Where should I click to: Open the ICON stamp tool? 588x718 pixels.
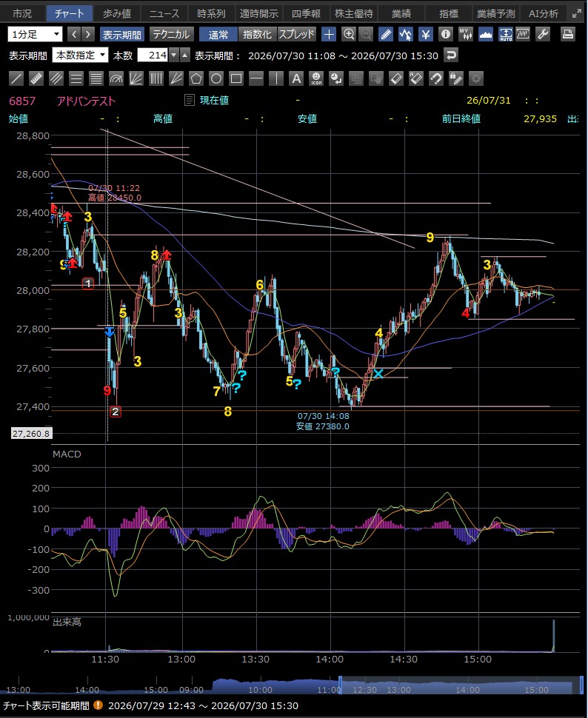tap(316, 78)
